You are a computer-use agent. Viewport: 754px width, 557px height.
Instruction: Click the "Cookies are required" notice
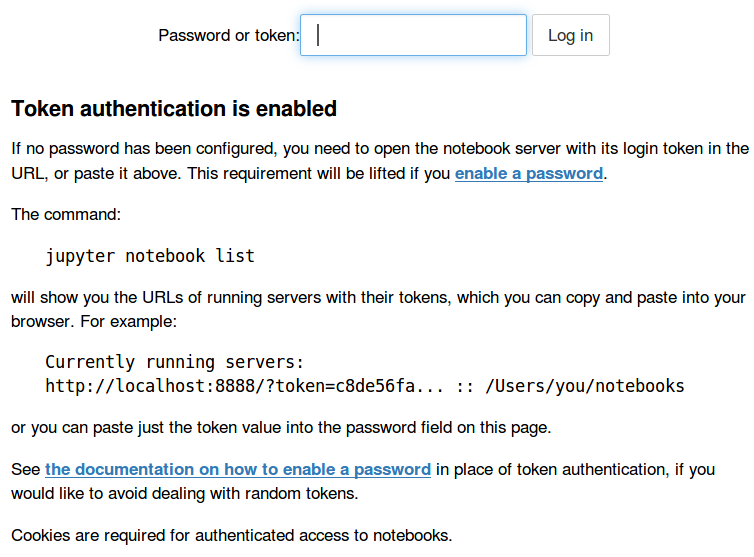pos(232,534)
